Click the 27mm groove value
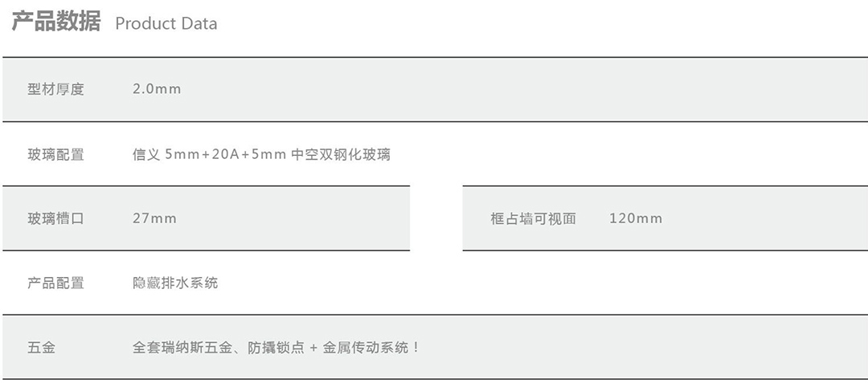 pos(154,218)
